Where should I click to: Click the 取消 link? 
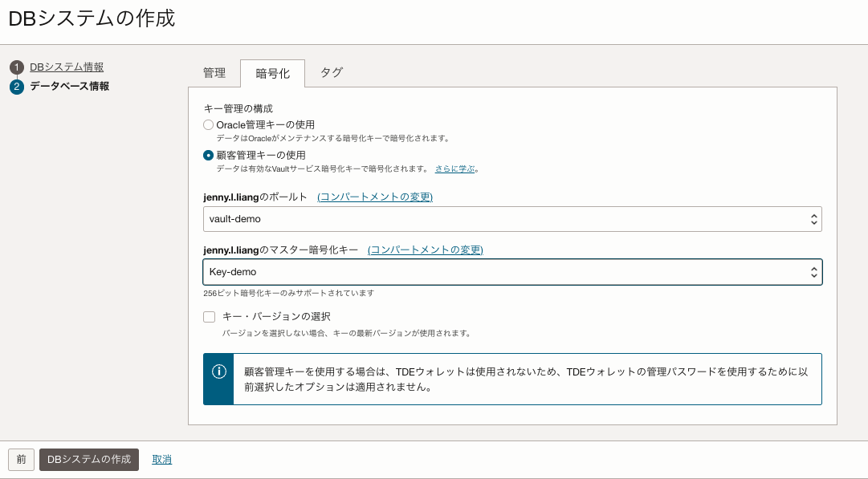(x=162, y=460)
